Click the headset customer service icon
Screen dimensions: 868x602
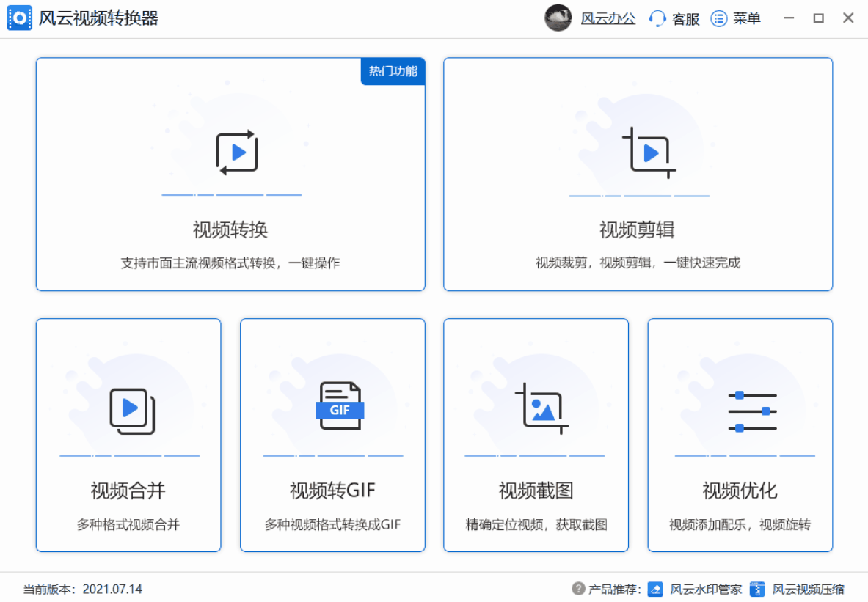(x=657, y=19)
